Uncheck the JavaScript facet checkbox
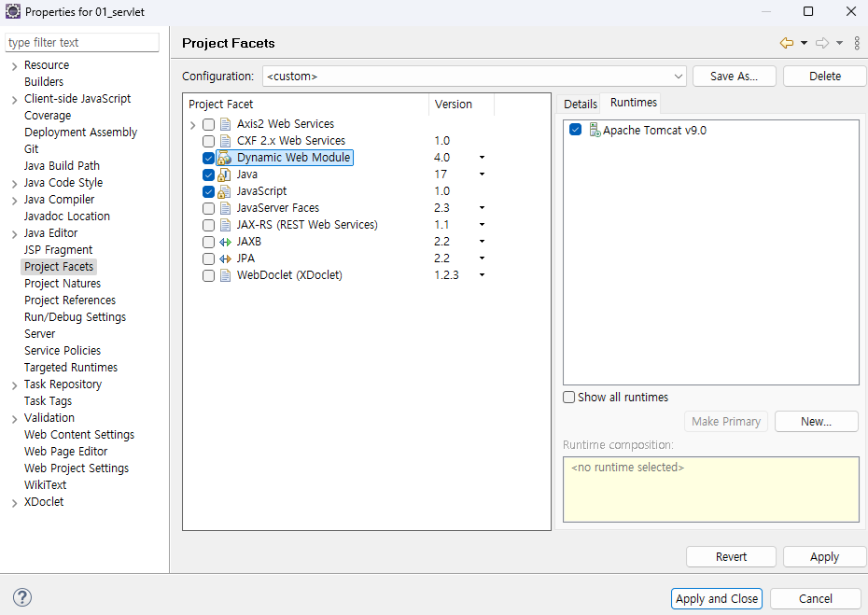Viewport: 868px width, 615px height. (208, 191)
